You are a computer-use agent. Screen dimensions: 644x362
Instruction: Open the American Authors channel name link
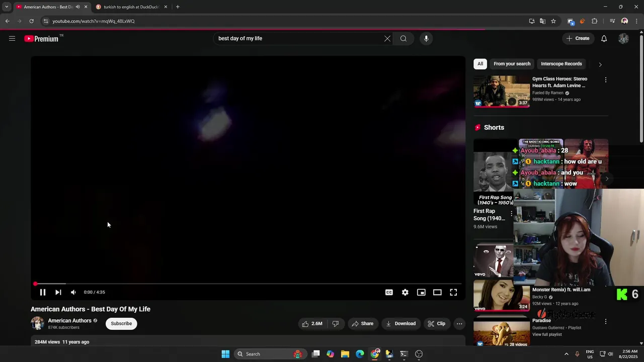pos(69,321)
